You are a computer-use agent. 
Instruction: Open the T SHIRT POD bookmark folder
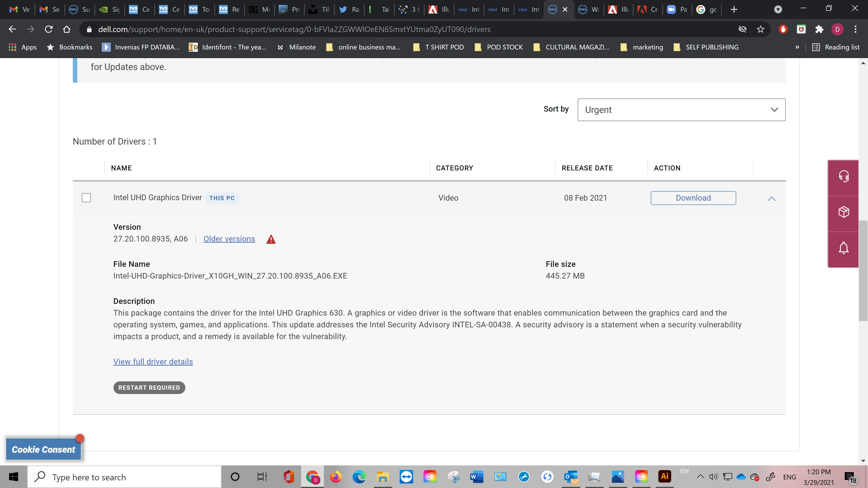pyautogui.click(x=438, y=47)
